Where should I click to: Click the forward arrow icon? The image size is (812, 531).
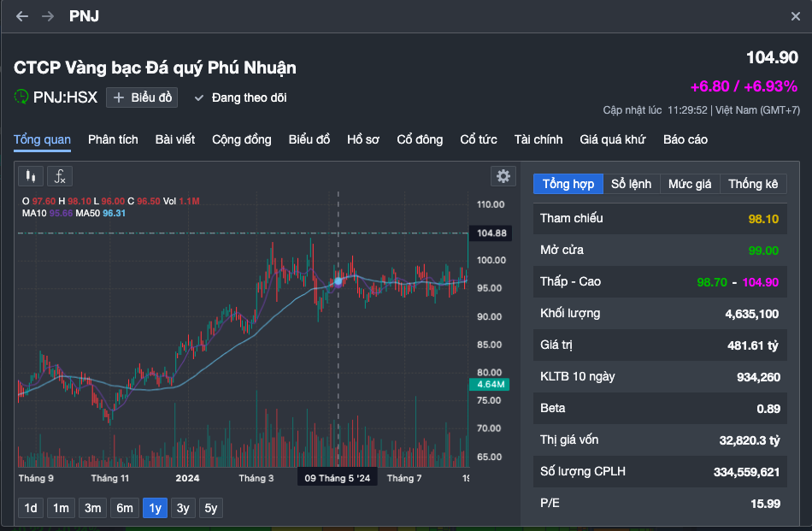[48, 16]
